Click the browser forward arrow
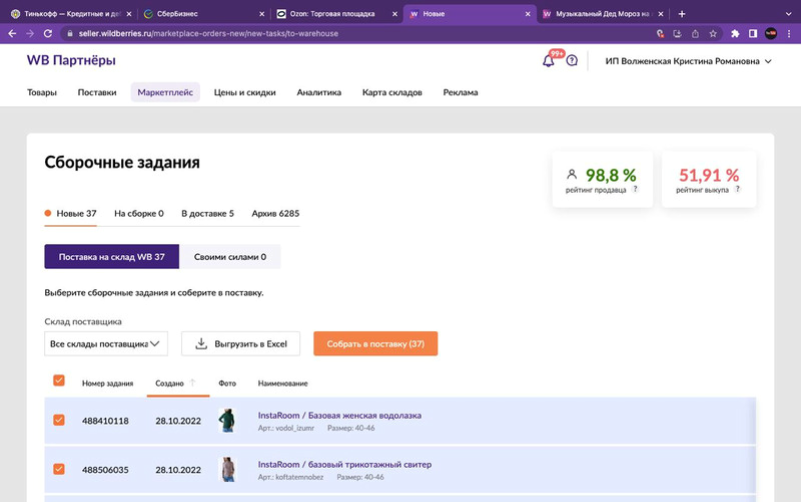Viewport: 801px width, 502px height. pos(30,34)
